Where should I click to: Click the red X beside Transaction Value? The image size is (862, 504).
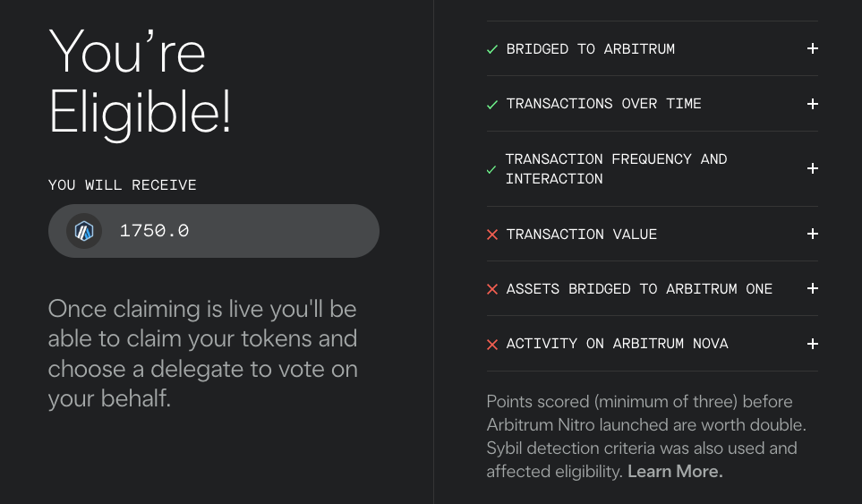pos(491,235)
